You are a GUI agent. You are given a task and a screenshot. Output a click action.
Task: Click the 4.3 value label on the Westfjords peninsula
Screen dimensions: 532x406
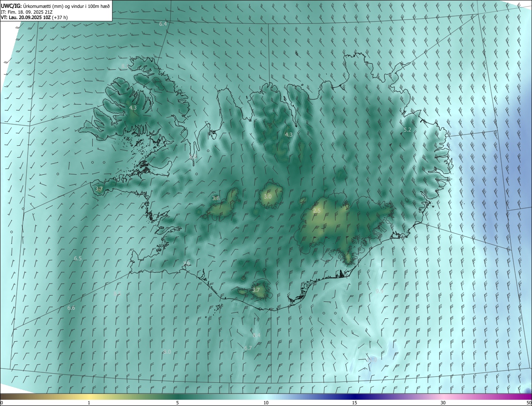[133, 108]
